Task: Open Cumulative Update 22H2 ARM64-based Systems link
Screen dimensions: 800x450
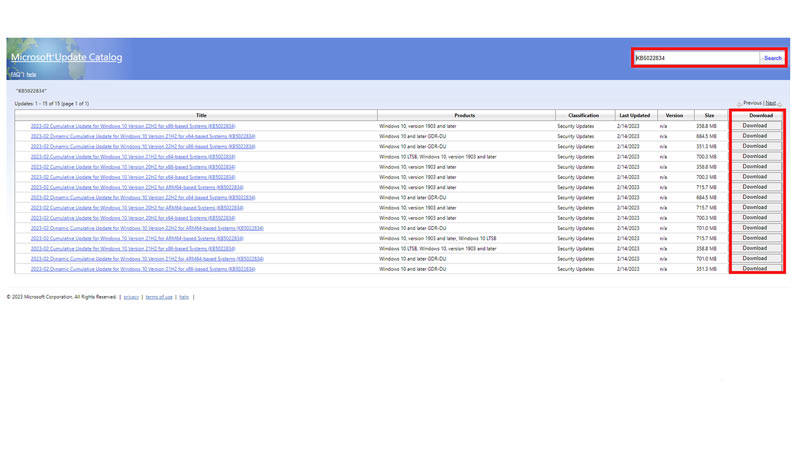Action: point(137,187)
